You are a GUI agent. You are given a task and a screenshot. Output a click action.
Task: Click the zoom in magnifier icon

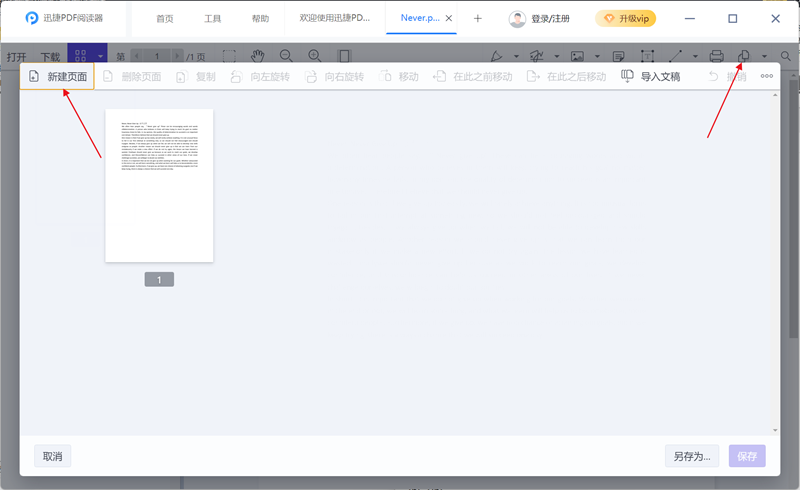point(315,56)
